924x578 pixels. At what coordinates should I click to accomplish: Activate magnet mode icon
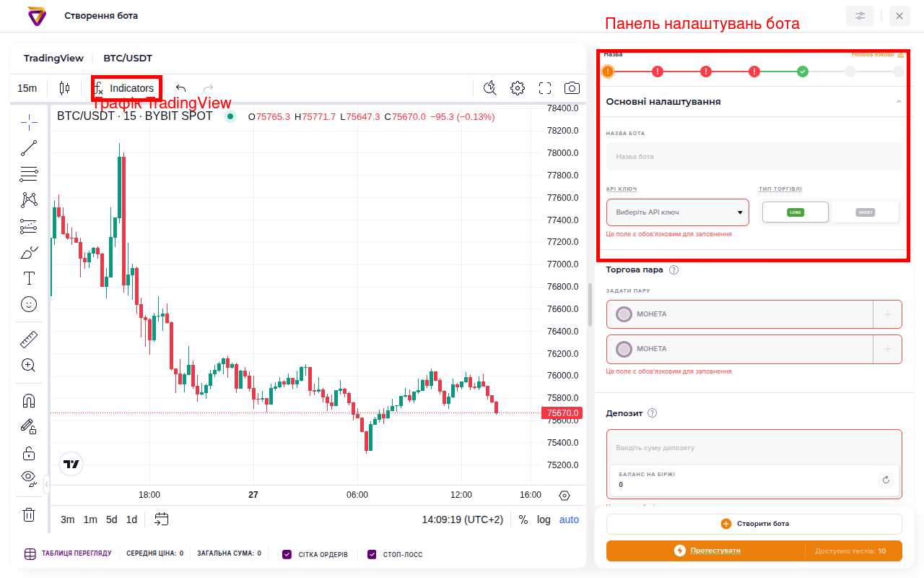click(x=29, y=401)
